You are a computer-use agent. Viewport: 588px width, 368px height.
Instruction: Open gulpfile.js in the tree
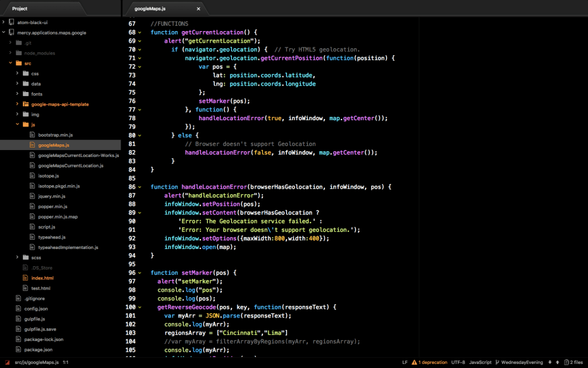(34, 319)
